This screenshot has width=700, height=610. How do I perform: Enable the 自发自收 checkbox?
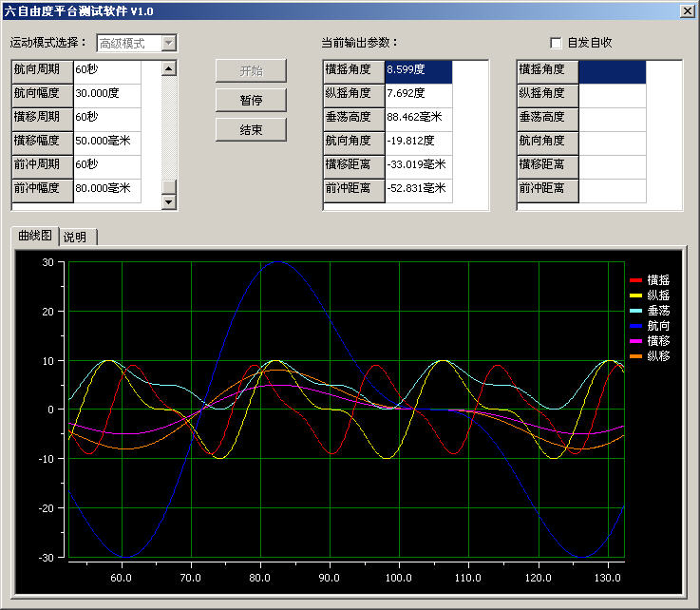(556, 43)
